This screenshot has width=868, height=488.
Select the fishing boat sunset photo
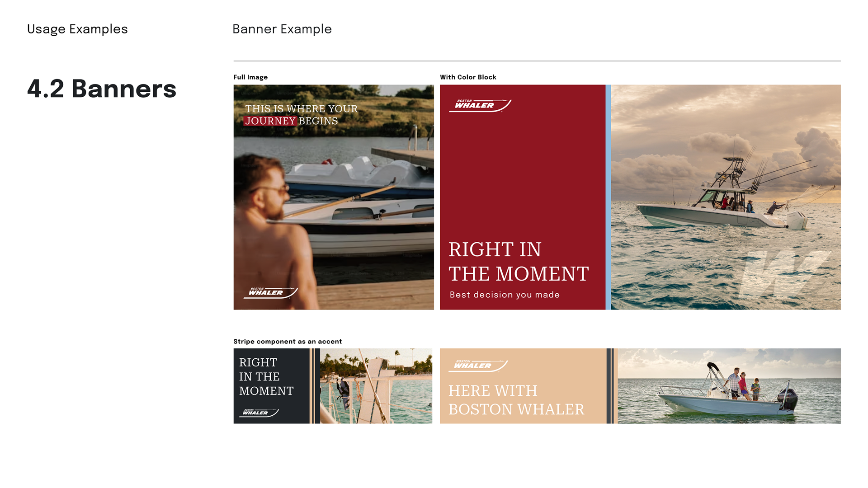tap(726, 197)
